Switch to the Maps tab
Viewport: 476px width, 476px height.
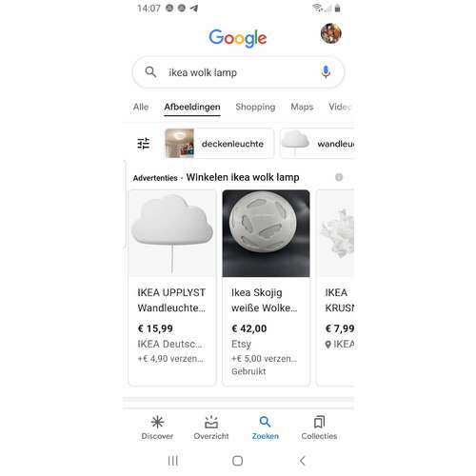point(302,107)
